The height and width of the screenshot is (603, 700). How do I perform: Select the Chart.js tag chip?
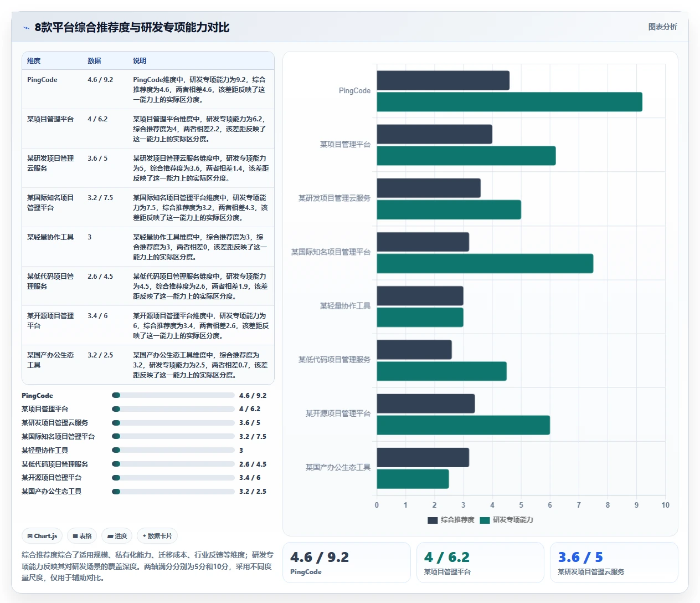[43, 536]
